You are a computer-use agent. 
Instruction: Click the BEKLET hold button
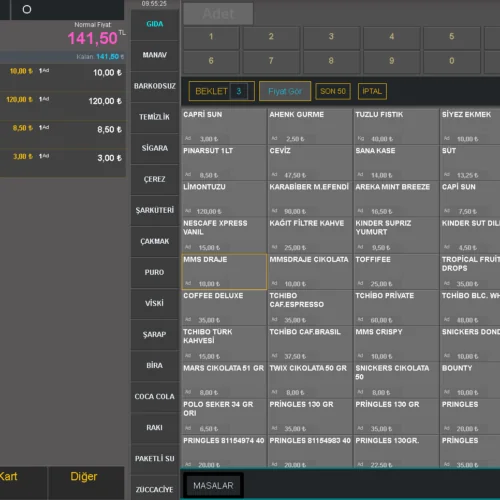[x=222, y=91]
